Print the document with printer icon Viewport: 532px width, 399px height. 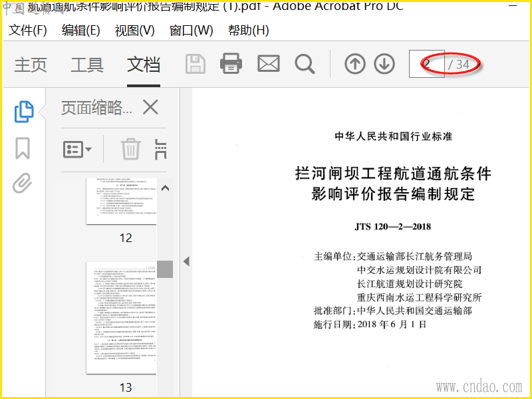point(231,63)
